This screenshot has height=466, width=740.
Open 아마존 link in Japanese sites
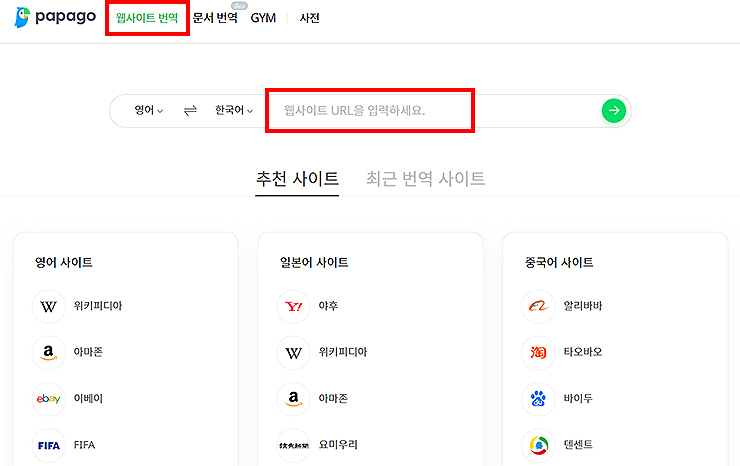click(333, 398)
